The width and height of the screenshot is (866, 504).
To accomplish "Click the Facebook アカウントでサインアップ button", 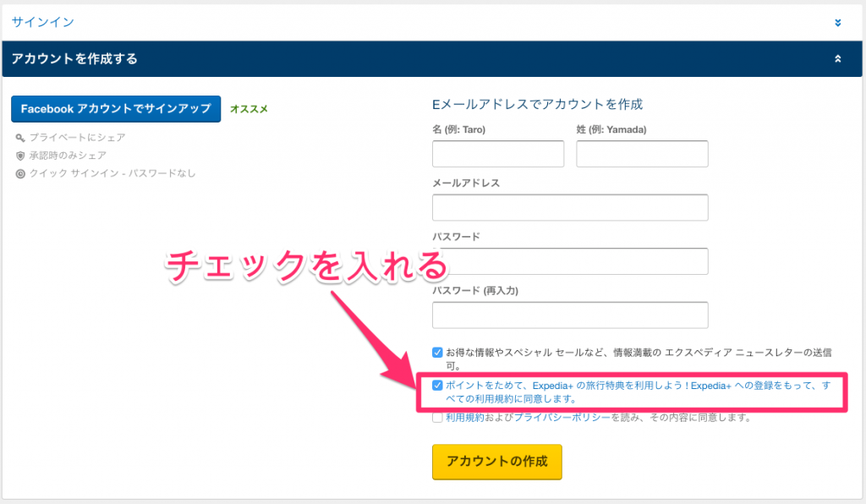I will coord(114,109).
